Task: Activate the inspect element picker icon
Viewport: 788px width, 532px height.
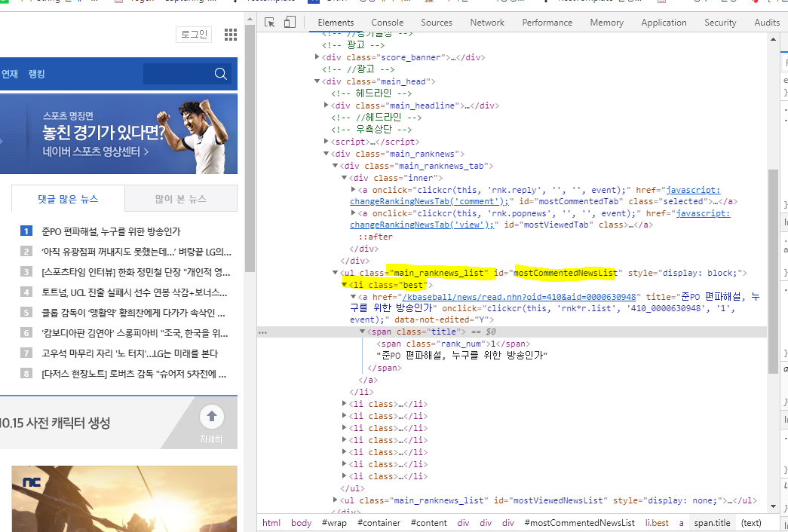Action: coord(270,22)
